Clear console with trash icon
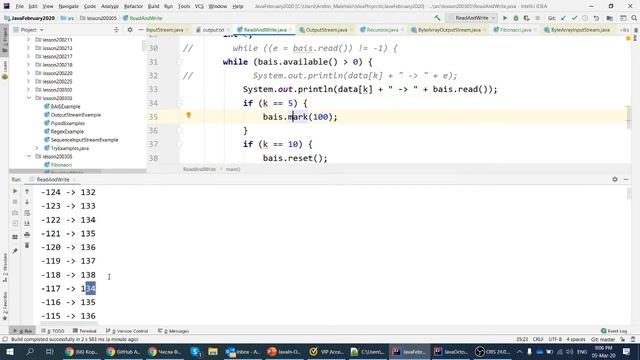640x360 pixels. point(27,245)
